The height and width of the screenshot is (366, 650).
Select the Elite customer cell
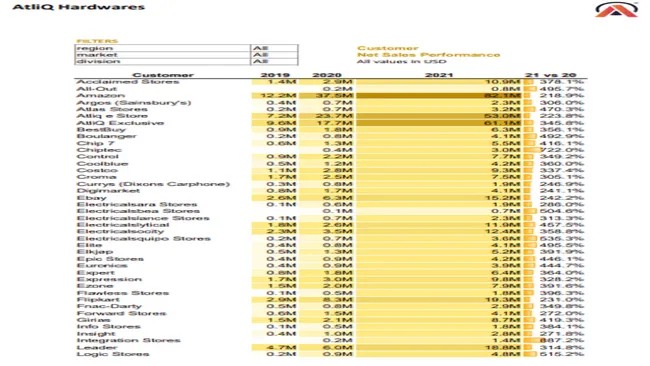pyautogui.click(x=89, y=245)
